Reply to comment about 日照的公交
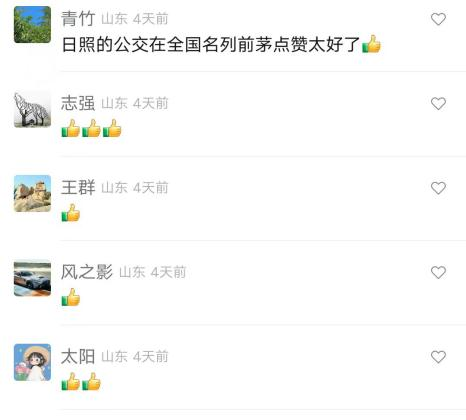The height and width of the screenshot is (420, 466). click(x=221, y=44)
